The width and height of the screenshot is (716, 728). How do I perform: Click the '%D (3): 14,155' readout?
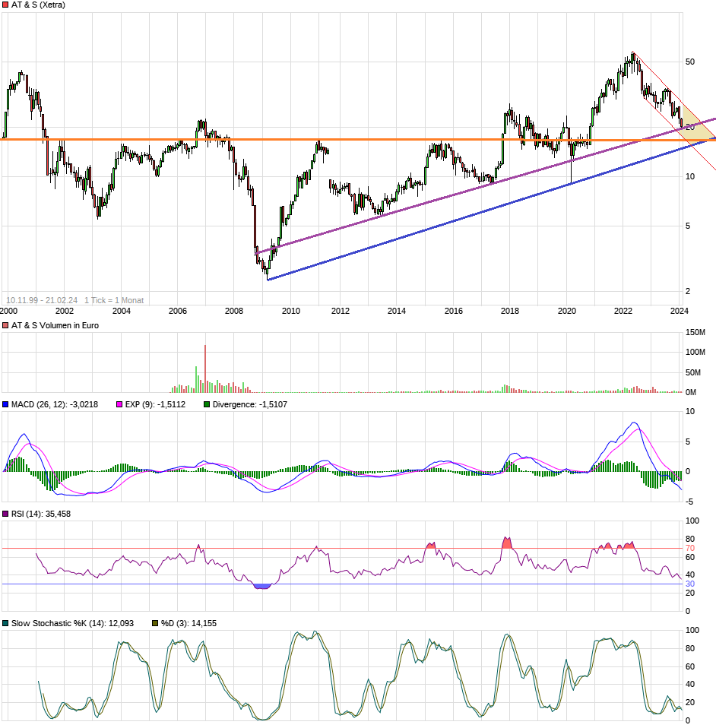189,624
